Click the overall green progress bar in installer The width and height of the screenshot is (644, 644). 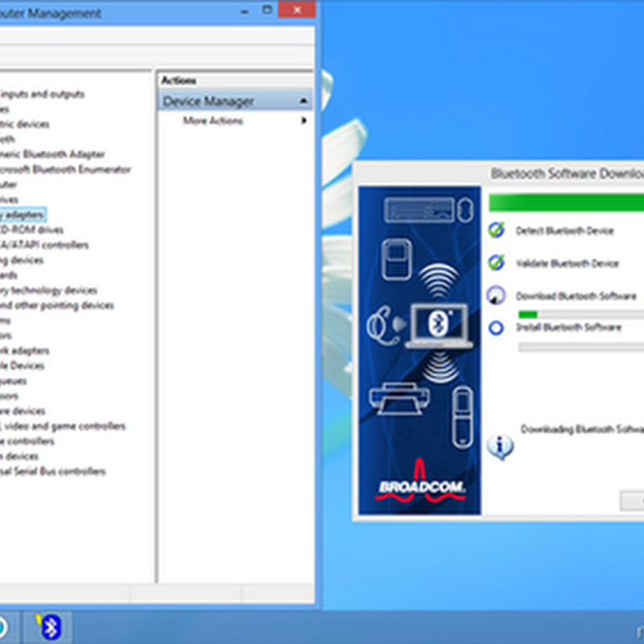(567, 203)
